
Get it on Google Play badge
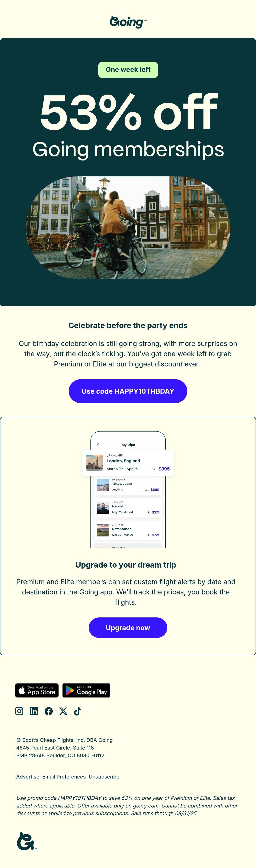tap(86, 691)
